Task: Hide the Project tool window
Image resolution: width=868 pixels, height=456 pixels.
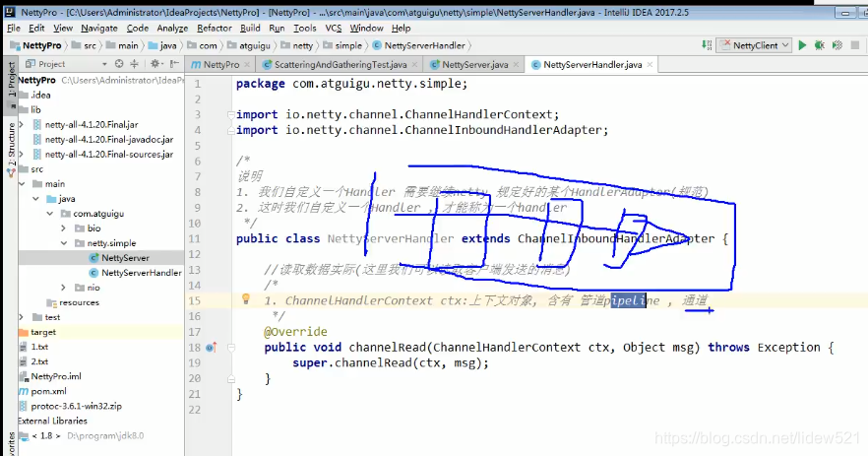Action: coord(174,64)
